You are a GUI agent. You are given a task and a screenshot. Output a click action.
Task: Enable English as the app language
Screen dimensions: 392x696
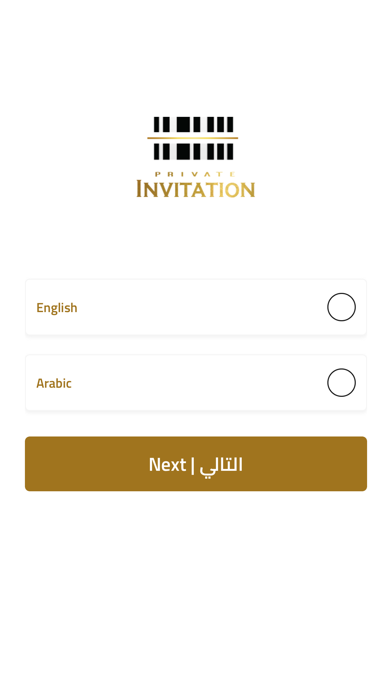pyautogui.click(x=341, y=307)
